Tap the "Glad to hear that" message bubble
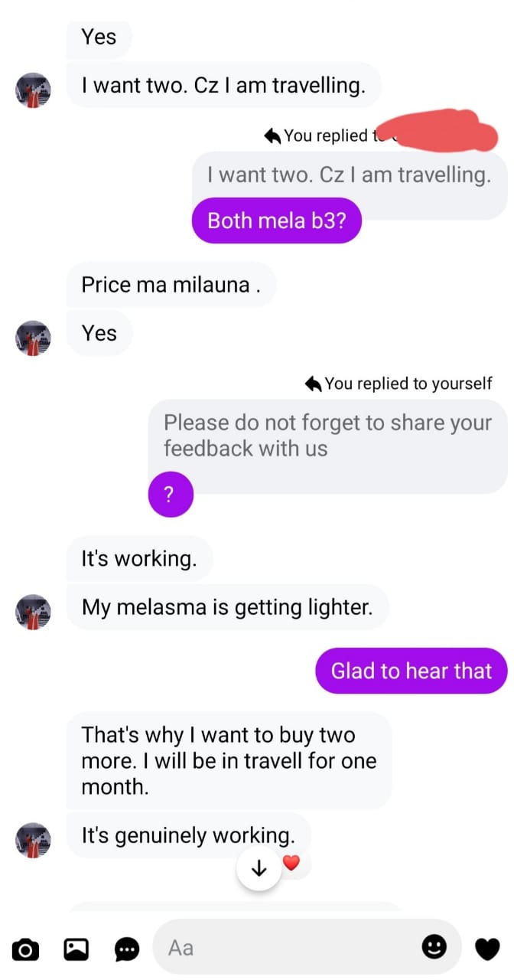The height and width of the screenshot is (980, 514). tap(411, 671)
